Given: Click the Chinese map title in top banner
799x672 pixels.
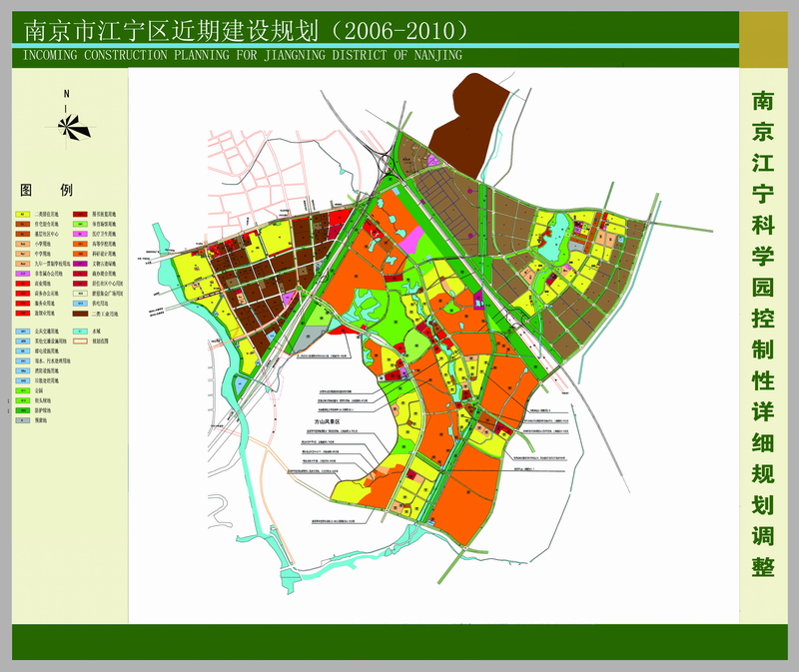Looking at the screenshot, I should point(238,31).
